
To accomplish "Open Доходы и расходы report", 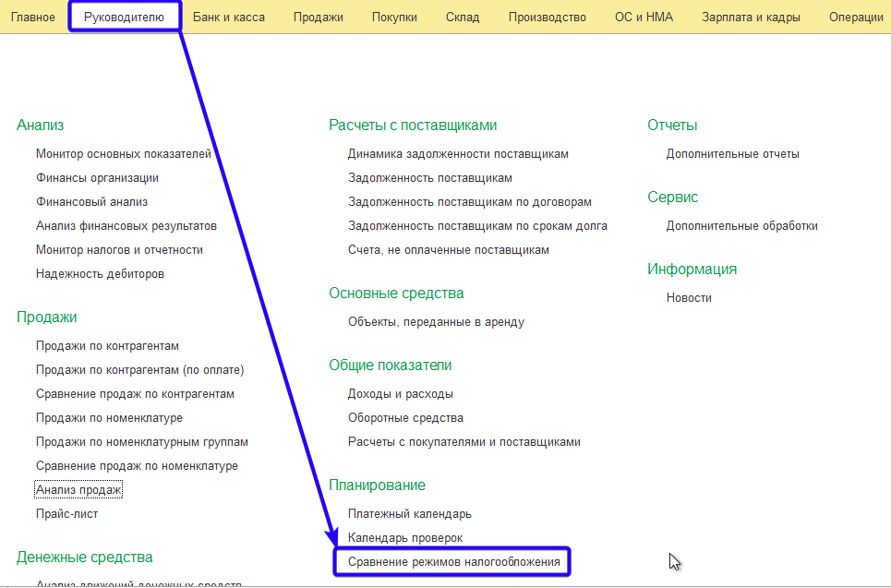I will (401, 394).
